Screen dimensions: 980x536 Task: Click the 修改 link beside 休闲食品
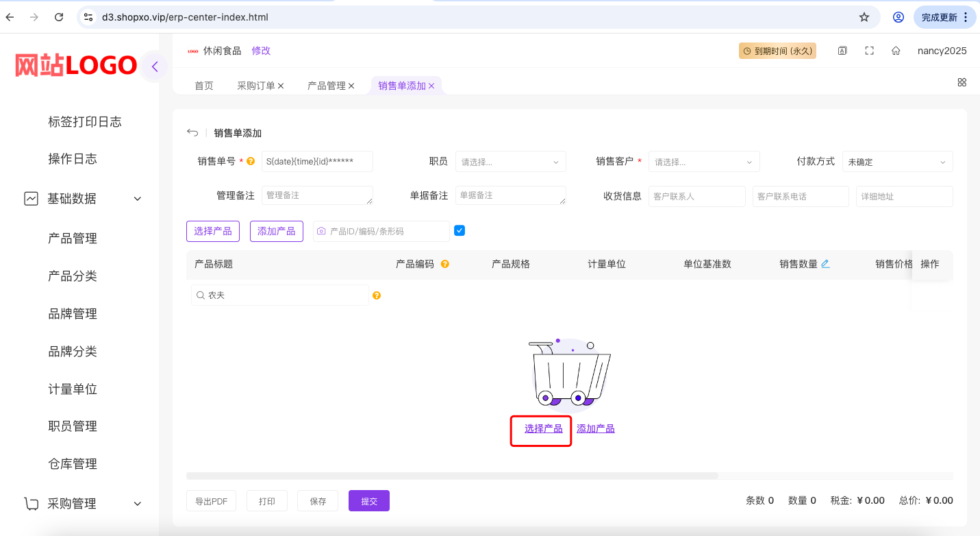(x=261, y=51)
